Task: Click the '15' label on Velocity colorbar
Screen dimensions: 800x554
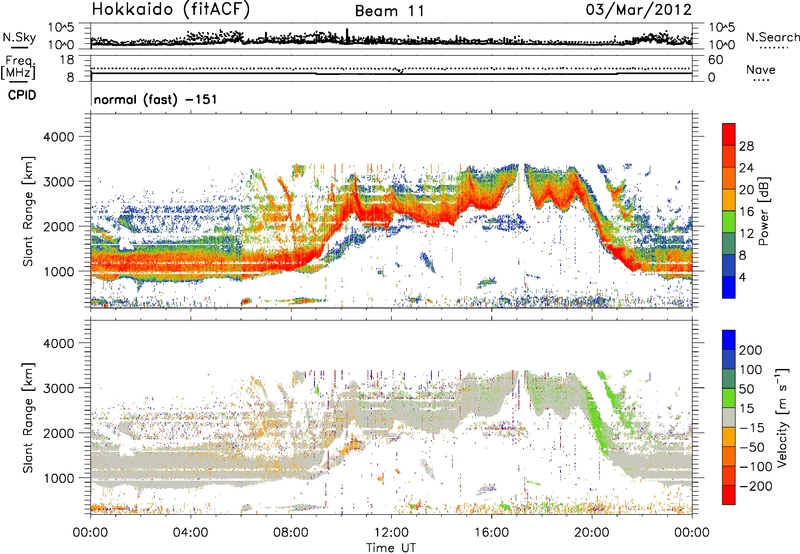Action: (x=746, y=409)
